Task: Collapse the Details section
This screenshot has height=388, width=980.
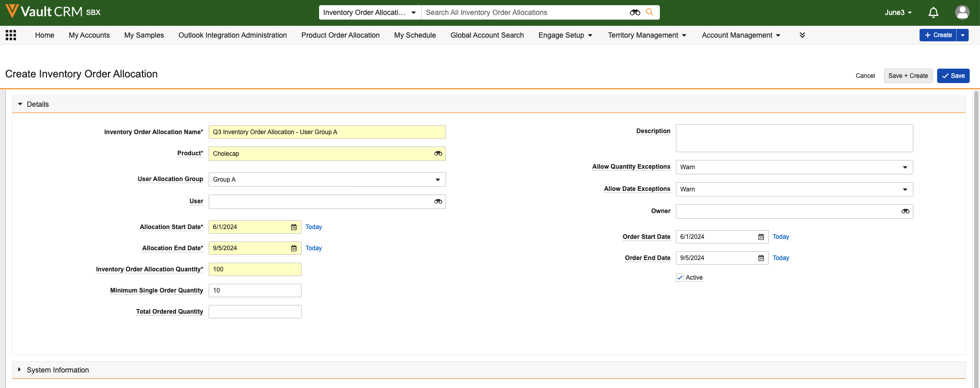Action: [x=20, y=104]
